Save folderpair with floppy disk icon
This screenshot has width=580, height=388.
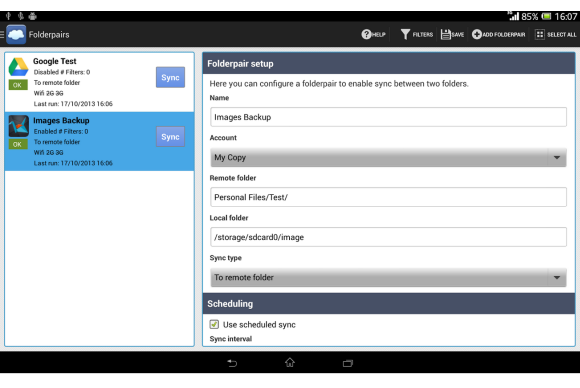tap(446, 34)
